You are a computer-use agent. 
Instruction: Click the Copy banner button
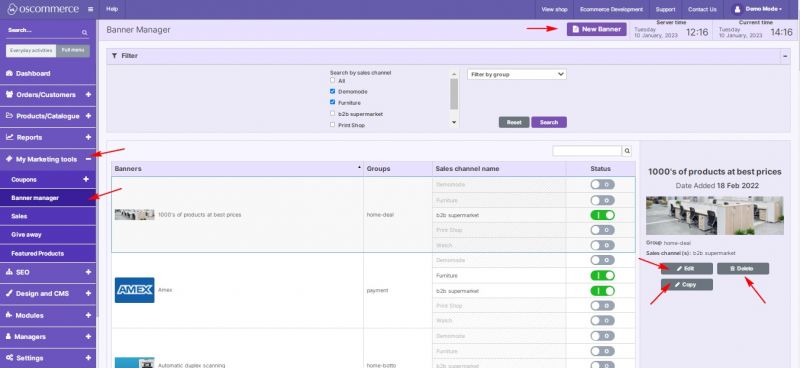coord(687,285)
